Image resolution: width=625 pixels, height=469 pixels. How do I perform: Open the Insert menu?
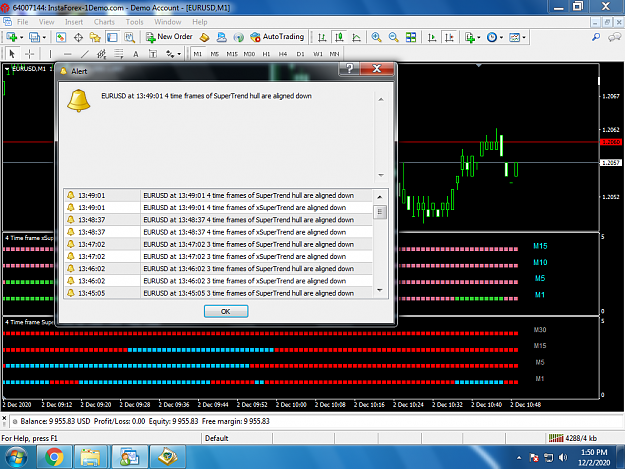(x=74, y=22)
